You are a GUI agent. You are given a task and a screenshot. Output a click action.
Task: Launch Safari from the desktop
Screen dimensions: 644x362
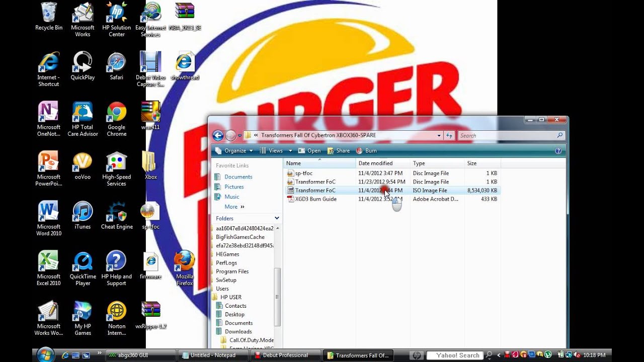[x=116, y=66]
